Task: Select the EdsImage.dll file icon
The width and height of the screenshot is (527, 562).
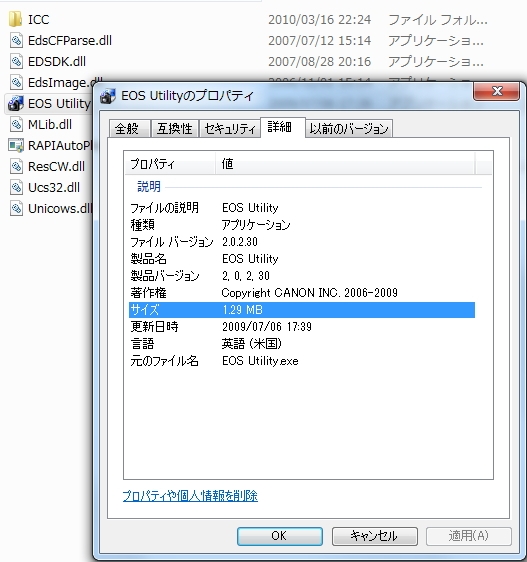Action: coord(16,82)
